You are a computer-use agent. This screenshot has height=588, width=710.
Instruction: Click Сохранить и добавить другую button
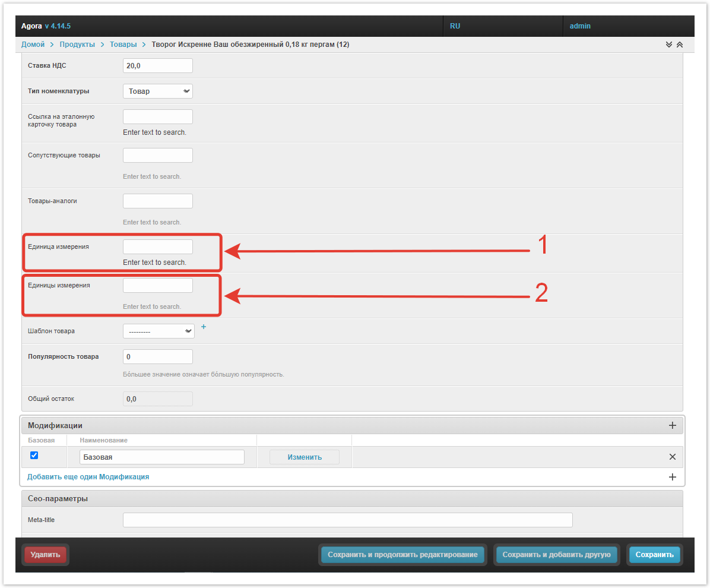tap(556, 555)
